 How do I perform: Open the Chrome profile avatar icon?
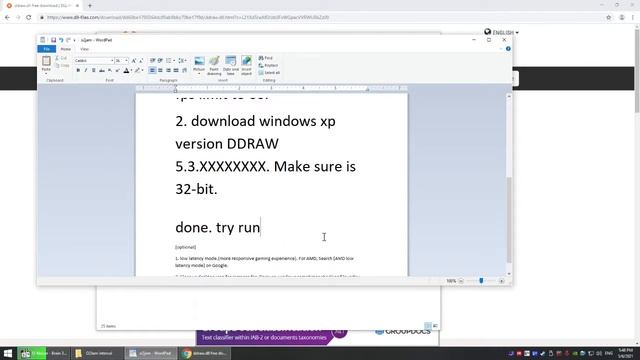622,18
